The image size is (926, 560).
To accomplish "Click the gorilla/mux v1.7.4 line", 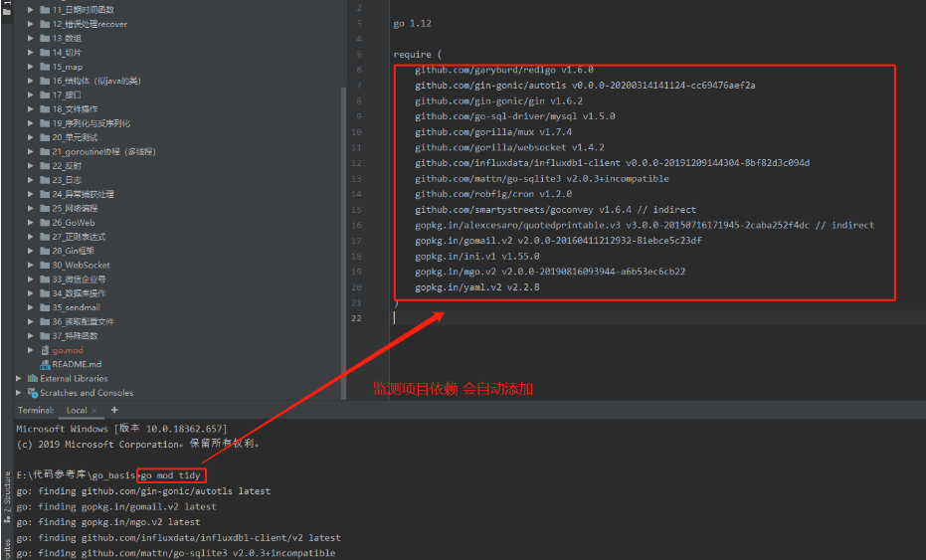I will tap(493, 132).
